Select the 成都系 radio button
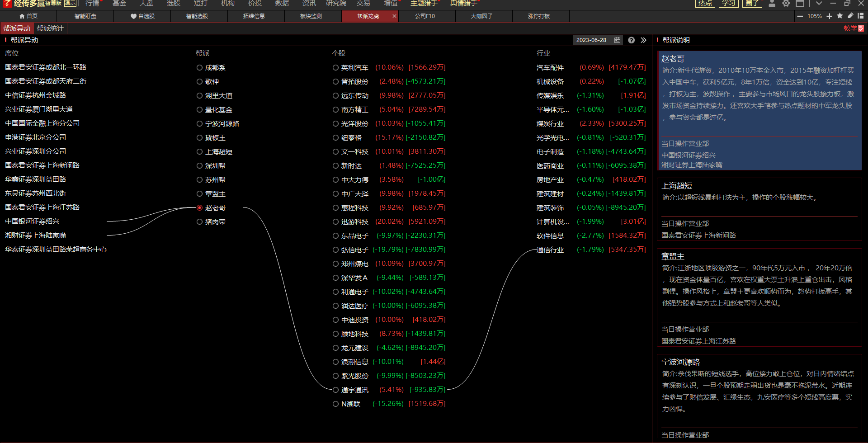The image size is (868, 443). click(199, 68)
